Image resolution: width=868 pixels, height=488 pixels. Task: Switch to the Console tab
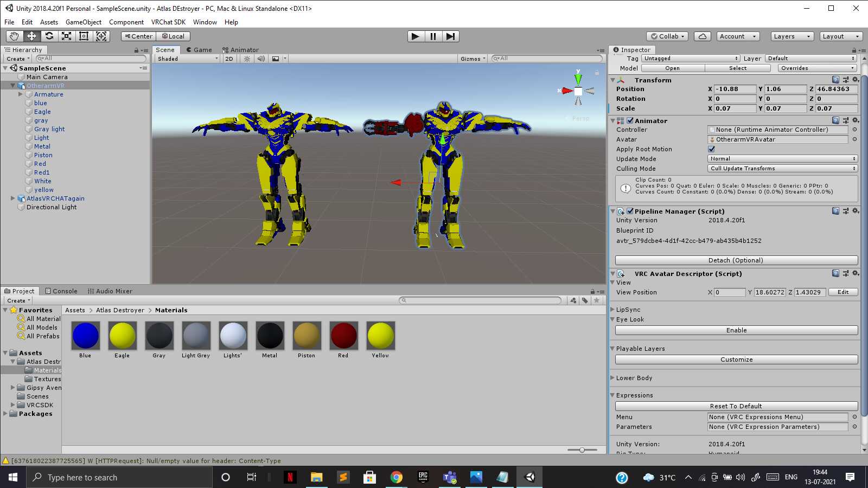coord(61,291)
